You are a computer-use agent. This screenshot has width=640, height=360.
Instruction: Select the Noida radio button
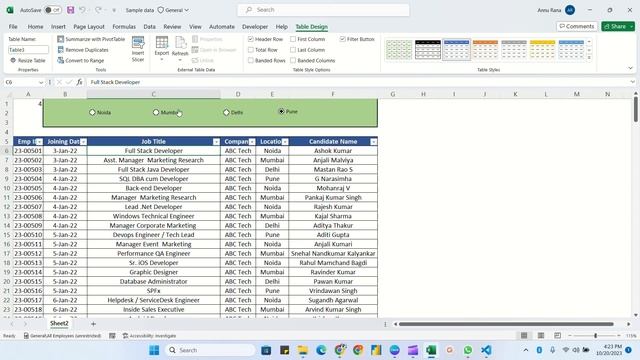point(92,112)
